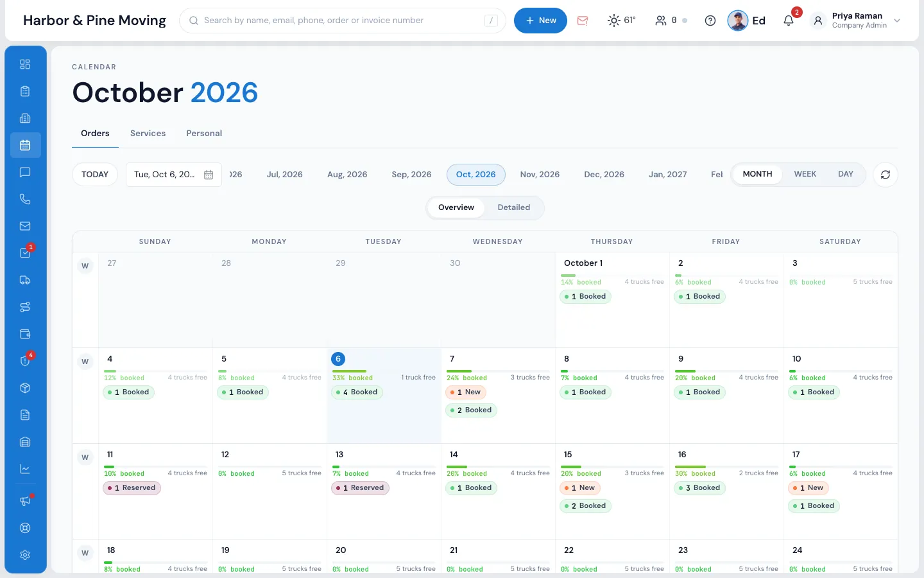The image size is (924, 578).
Task: Select WEEK view toggle
Action: click(x=805, y=174)
